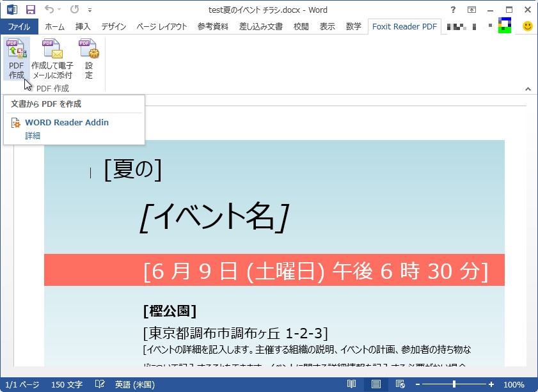Select Print Layout view in status bar

(376, 384)
